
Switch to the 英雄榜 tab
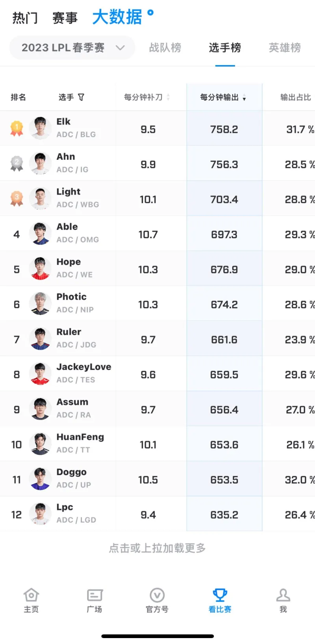285,48
